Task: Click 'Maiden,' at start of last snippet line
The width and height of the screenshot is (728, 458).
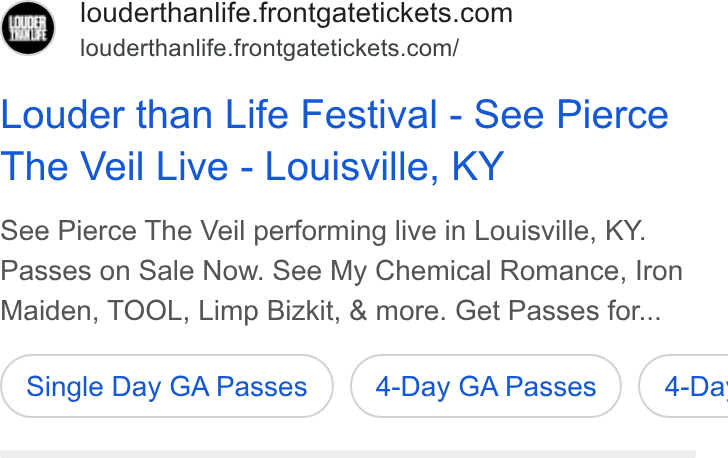Action: pyautogui.click(x=49, y=311)
